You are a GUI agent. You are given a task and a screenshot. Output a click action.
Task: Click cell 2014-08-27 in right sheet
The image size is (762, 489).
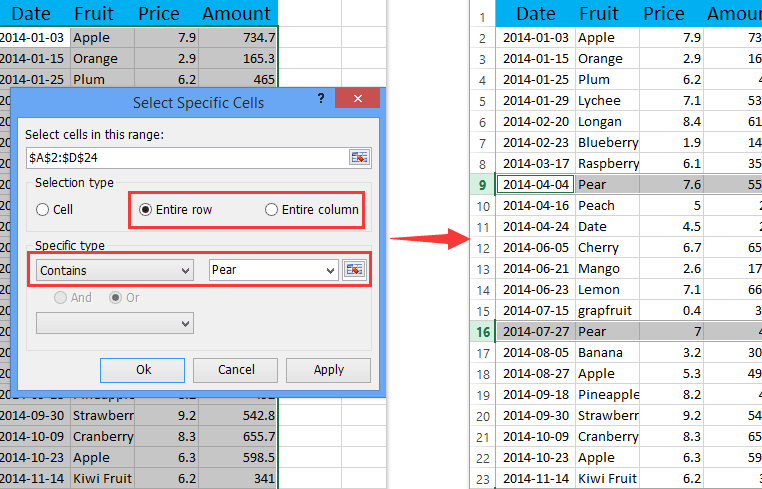pos(536,374)
